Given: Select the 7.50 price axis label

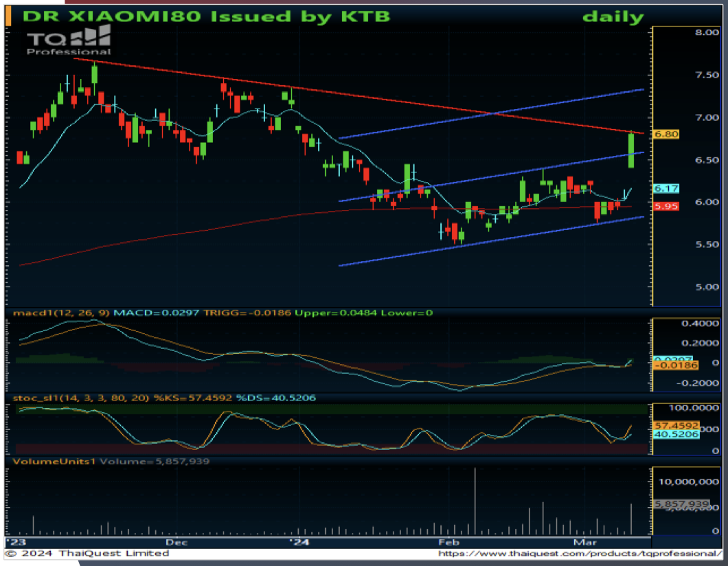Looking at the screenshot, I should coord(707,75).
